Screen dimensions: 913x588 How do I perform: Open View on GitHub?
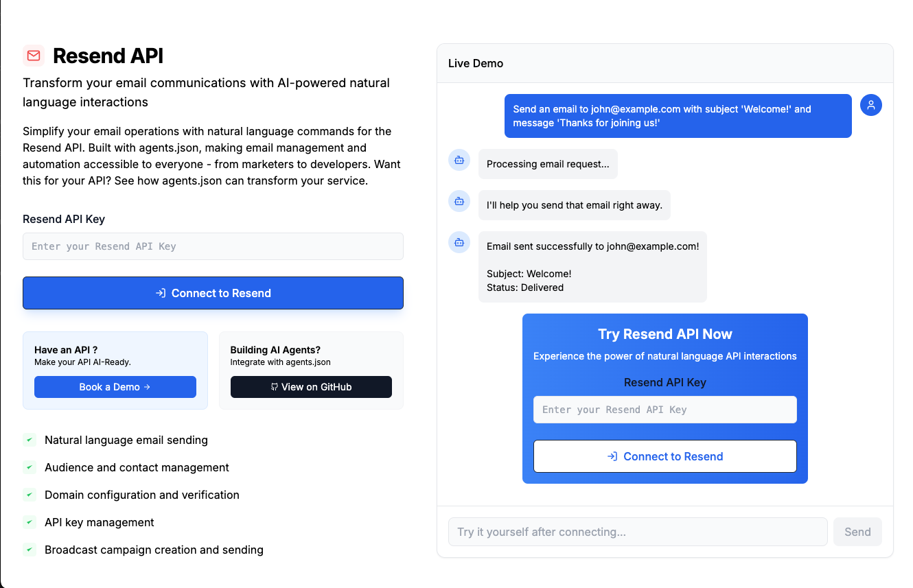click(x=311, y=387)
